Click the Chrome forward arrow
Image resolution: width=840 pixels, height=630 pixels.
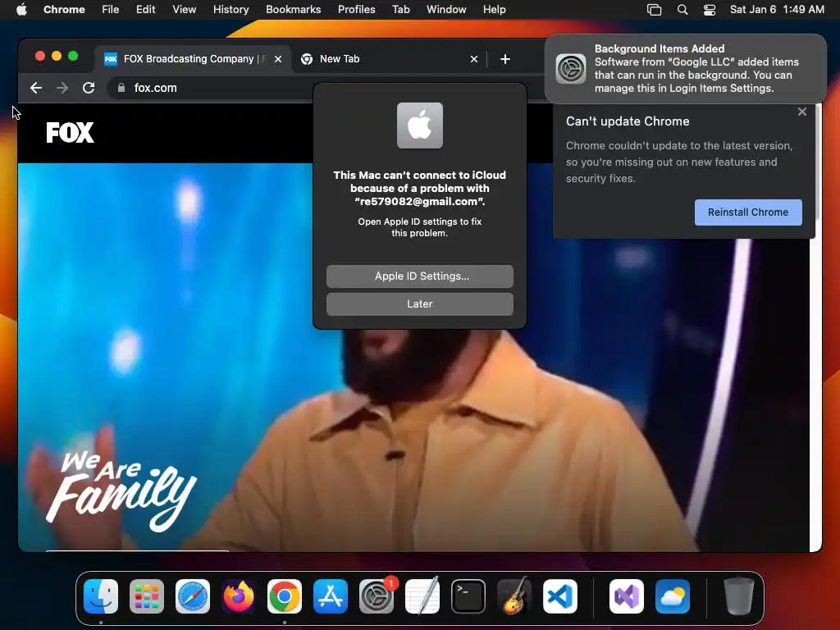pyautogui.click(x=62, y=88)
